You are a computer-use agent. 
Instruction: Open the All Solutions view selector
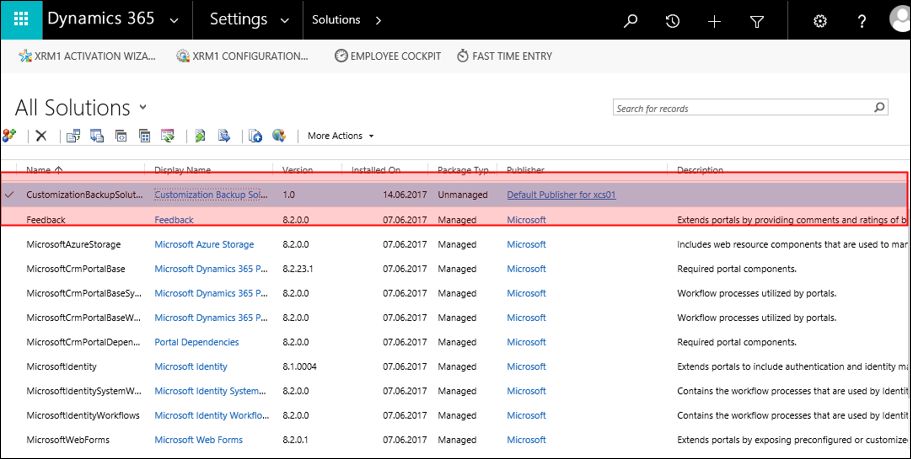pos(143,107)
